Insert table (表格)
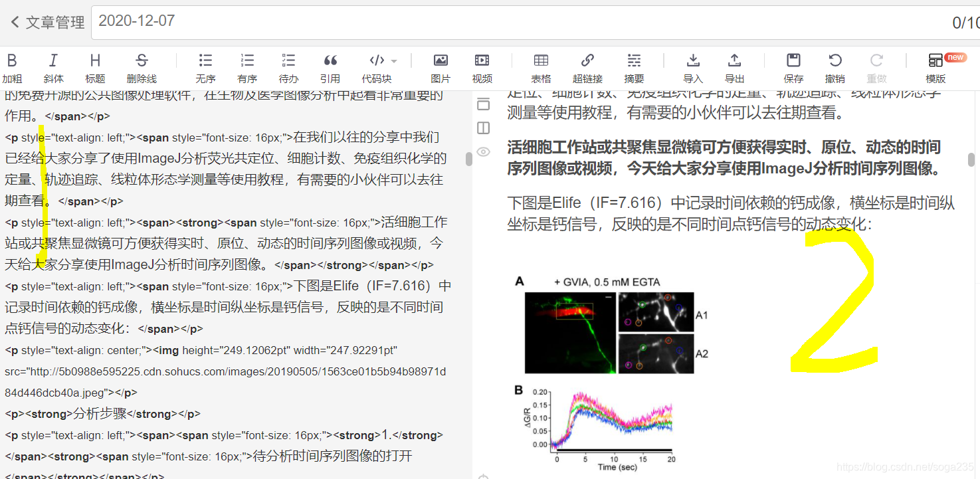 click(x=541, y=68)
